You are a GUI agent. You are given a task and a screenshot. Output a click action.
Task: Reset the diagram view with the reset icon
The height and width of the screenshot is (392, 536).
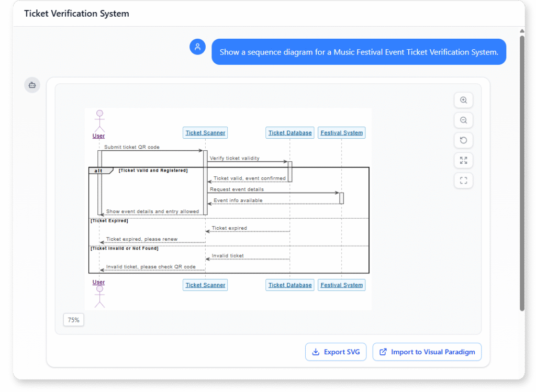pyautogui.click(x=463, y=140)
